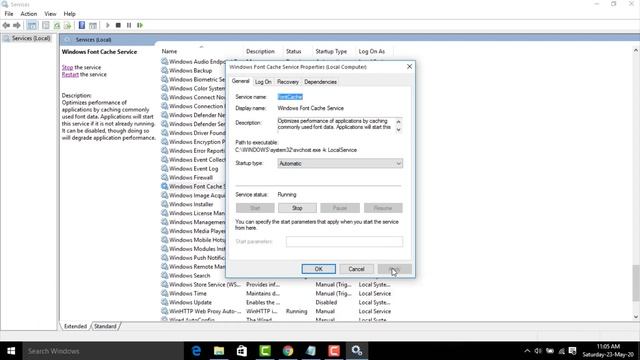Click gear icon beside Windows Event Log
Screen dimensions: 640x360
point(164,168)
